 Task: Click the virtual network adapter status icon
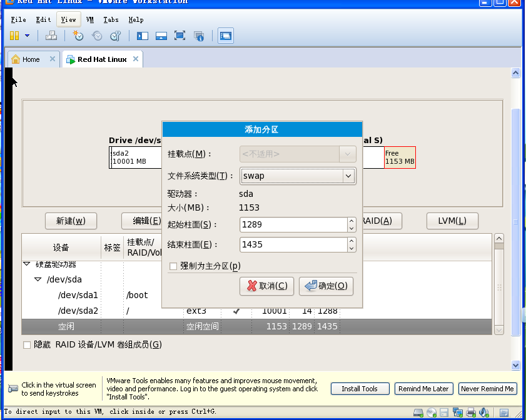457,412
